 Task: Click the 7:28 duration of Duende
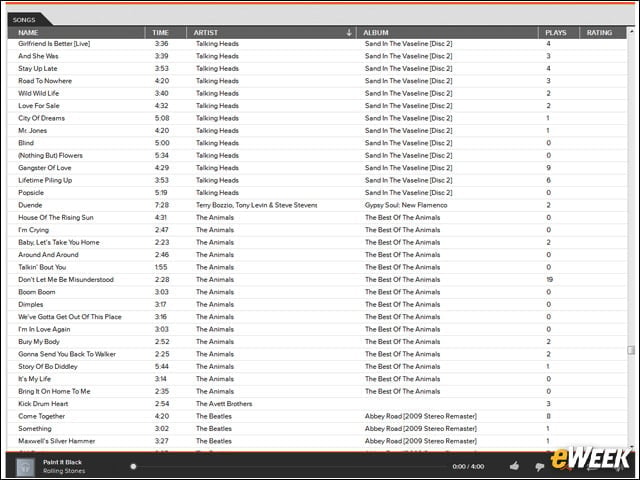pyautogui.click(x=162, y=205)
